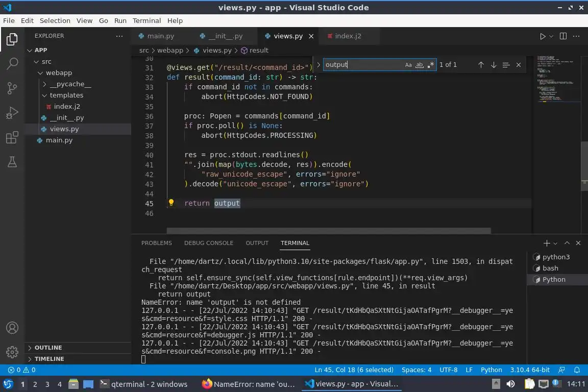Split the editor right
This screenshot has height=392, width=588.
tap(563, 36)
